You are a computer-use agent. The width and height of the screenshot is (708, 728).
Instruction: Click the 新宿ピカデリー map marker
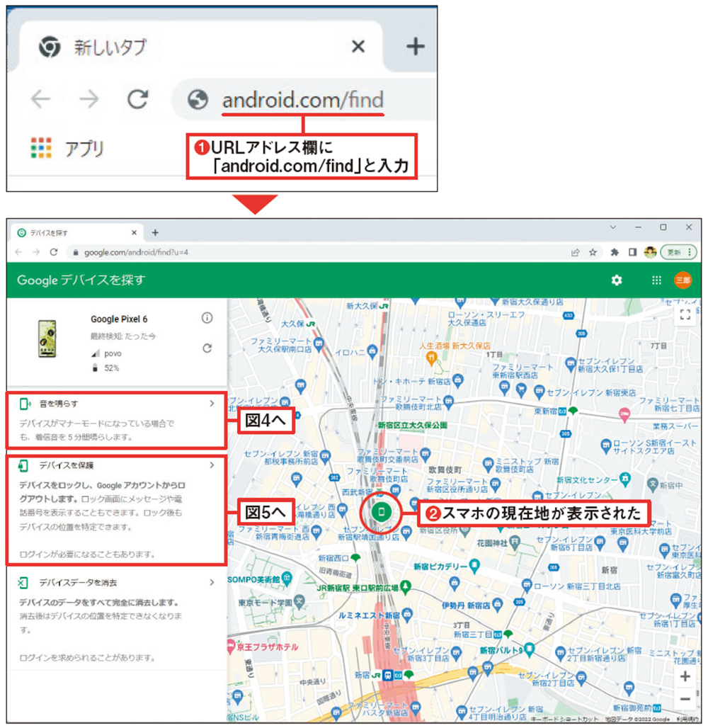tap(474, 566)
